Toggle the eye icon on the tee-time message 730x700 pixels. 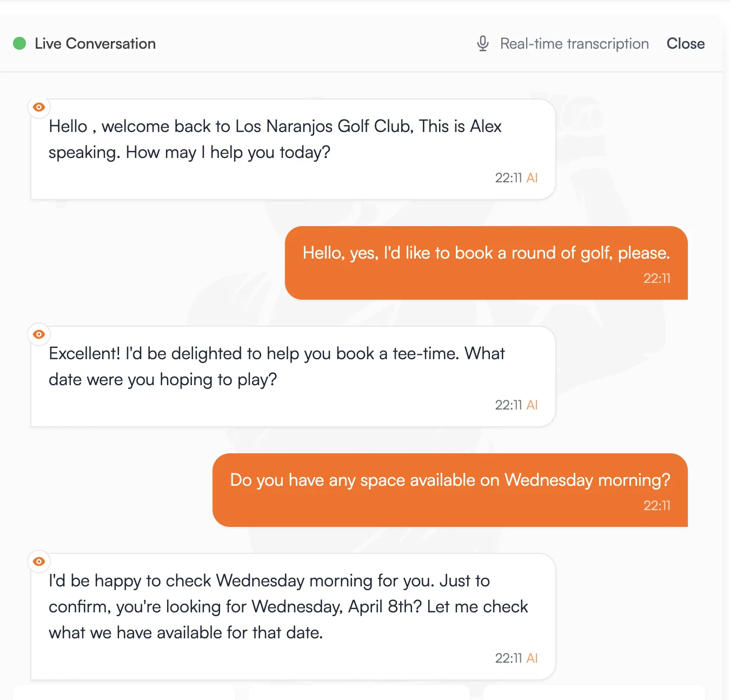[x=39, y=334]
